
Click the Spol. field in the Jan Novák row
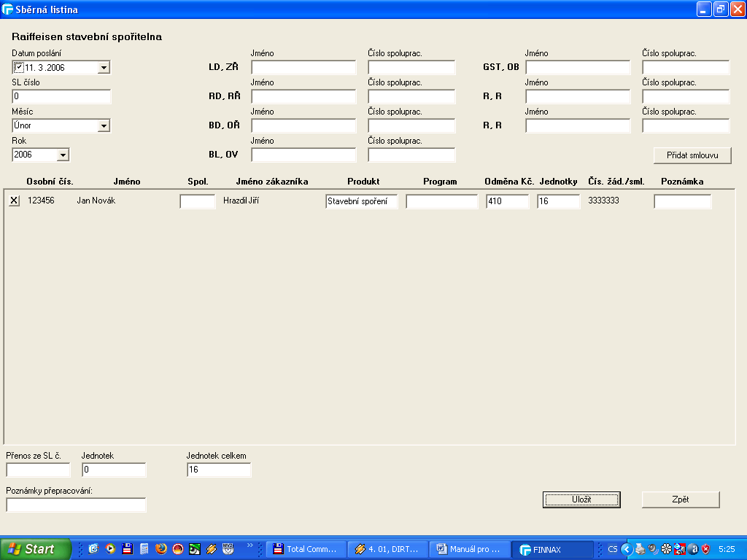pyautogui.click(x=198, y=201)
